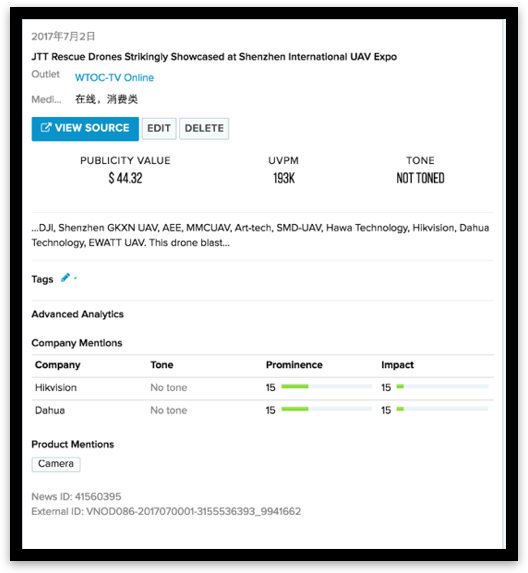Select the Camera product tag
528x573 pixels.
coord(56,464)
